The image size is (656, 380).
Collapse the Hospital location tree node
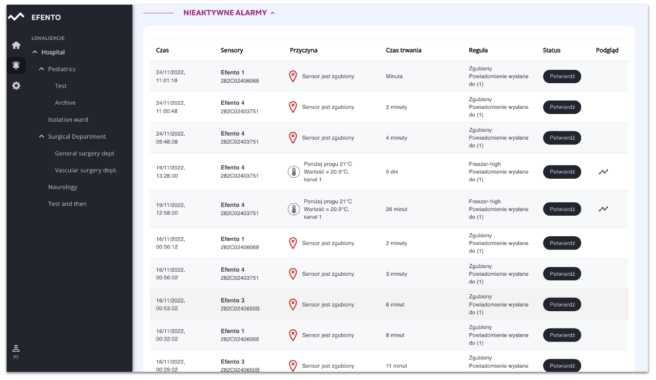(35, 52)
